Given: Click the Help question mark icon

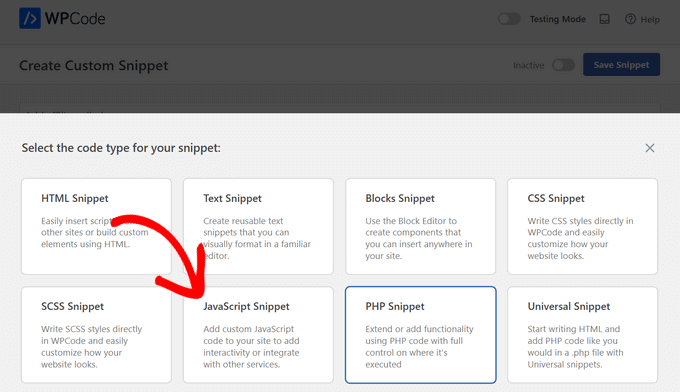Looking at the screenshot, I should [630, 19].
